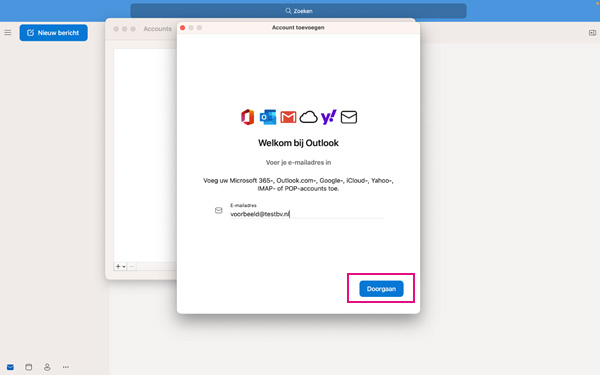Remove account with minus button in Accounts window
Screen dimensions: 600x375
pos(132,266)
